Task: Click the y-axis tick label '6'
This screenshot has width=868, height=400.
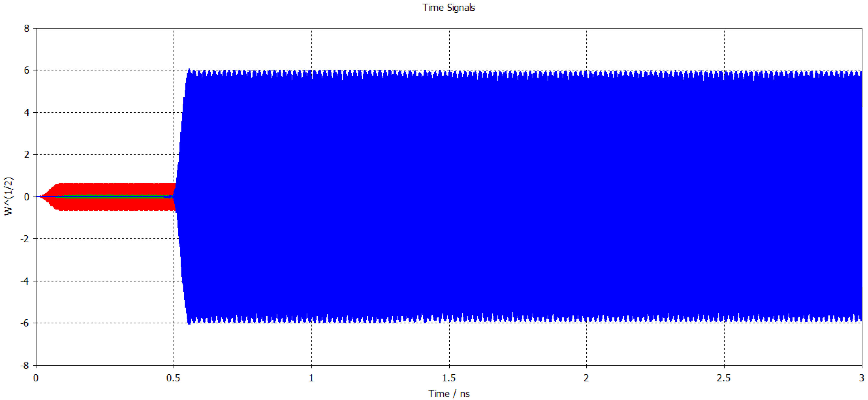Action: click(x=27, y=71)
